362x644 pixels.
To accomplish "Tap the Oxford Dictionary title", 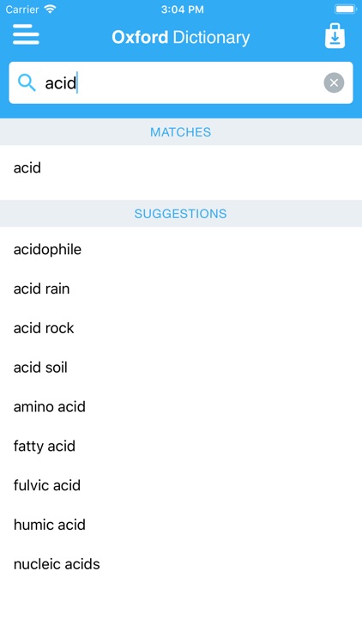I will (x=181, y=38).
